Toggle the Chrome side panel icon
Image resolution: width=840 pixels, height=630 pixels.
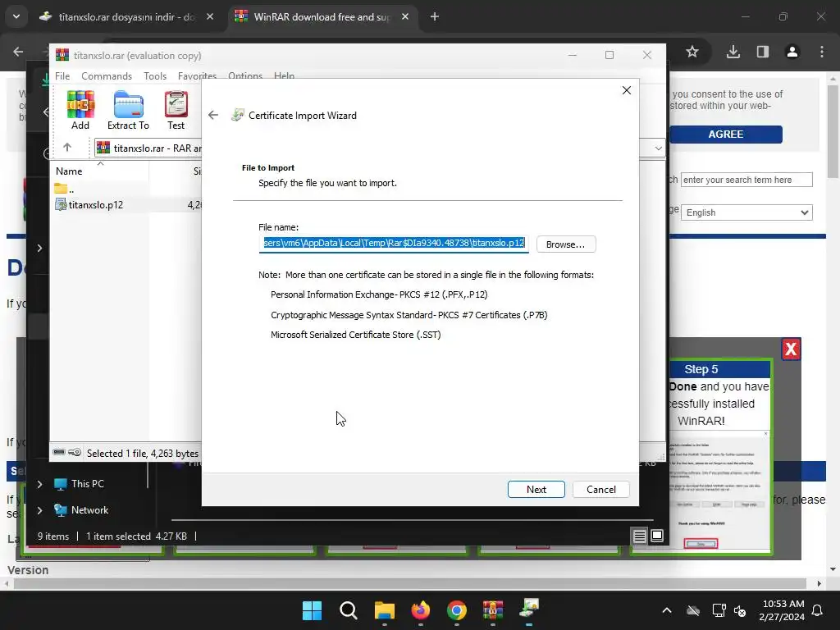pos(763,52)
